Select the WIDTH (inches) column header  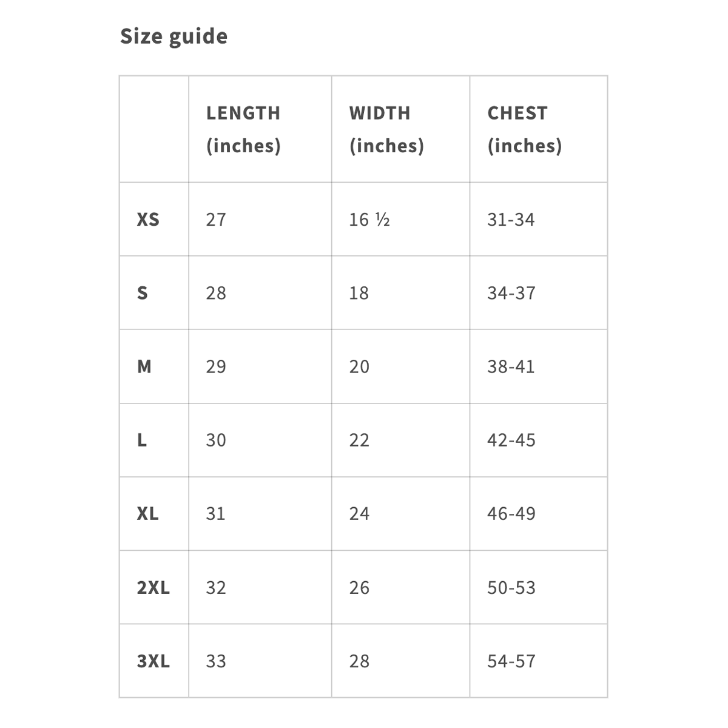tap(386, 129)
